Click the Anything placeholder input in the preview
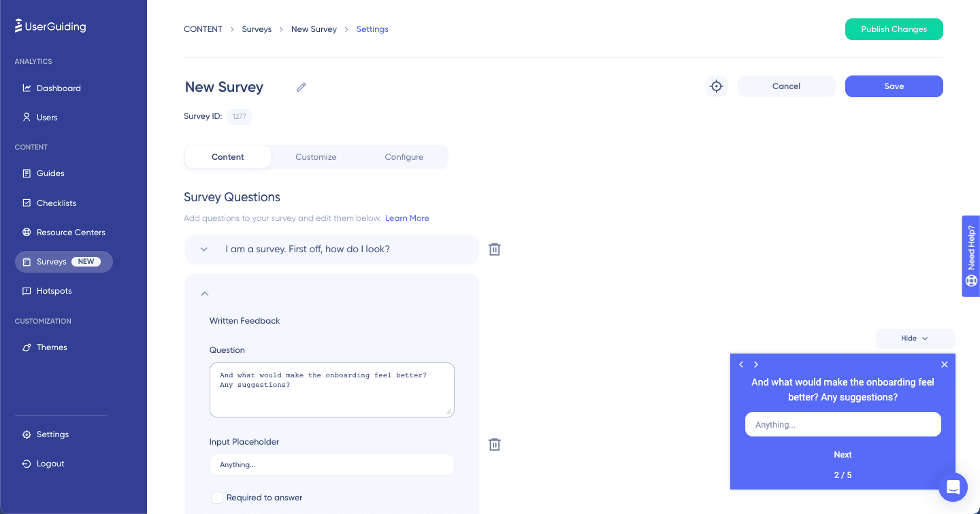 point(843,424)
